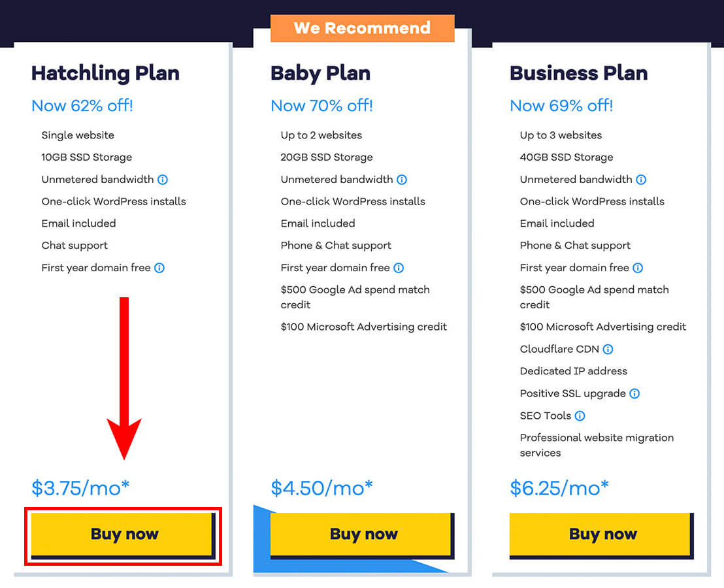Click Buy now for Business Plan

pyautogui.click(x=602, y=534)
